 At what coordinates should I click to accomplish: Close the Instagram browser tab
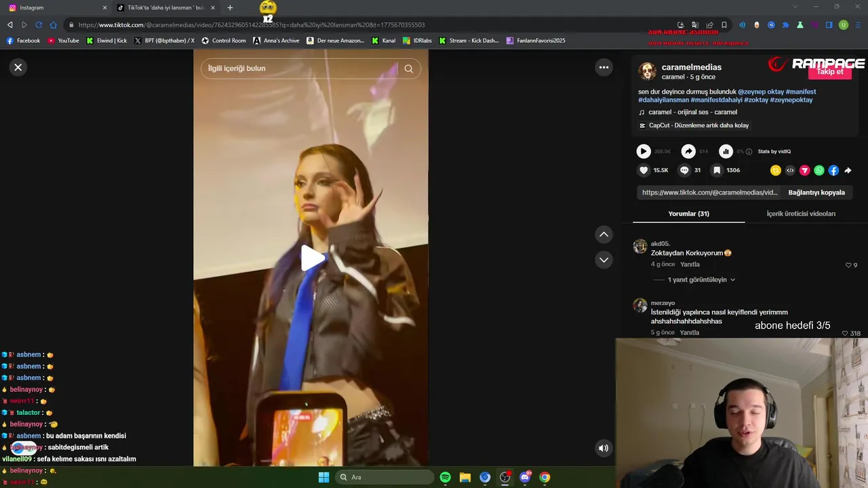[104, 7]
